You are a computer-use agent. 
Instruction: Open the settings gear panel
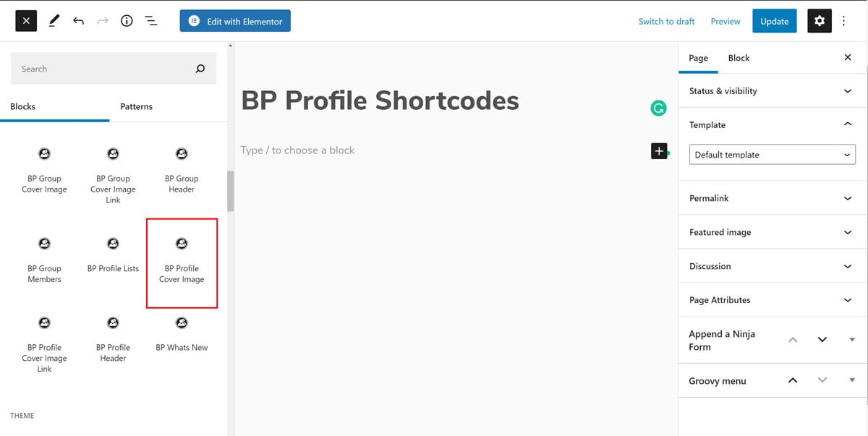tap(819, 21)
